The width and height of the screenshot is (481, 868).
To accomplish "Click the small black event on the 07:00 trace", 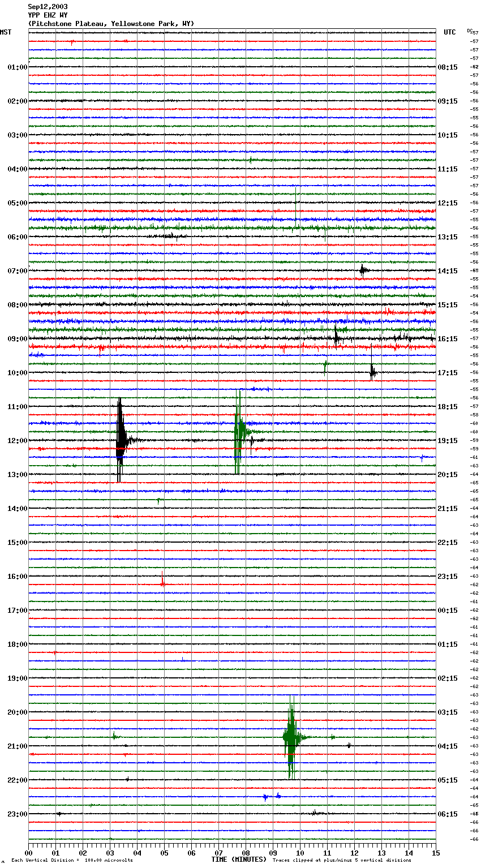I will tap(364, 270).
